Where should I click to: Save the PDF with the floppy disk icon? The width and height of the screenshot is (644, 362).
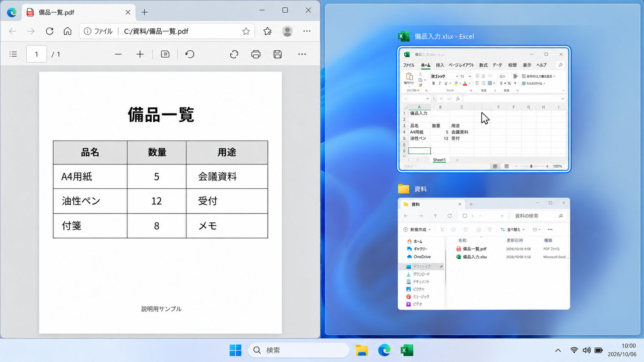point(278,54)
